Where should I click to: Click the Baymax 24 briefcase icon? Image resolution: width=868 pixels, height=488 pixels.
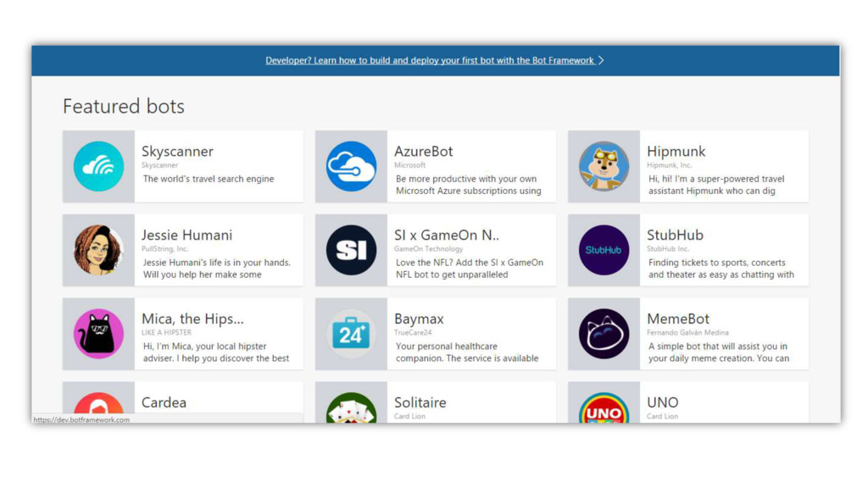click(352, 334)
